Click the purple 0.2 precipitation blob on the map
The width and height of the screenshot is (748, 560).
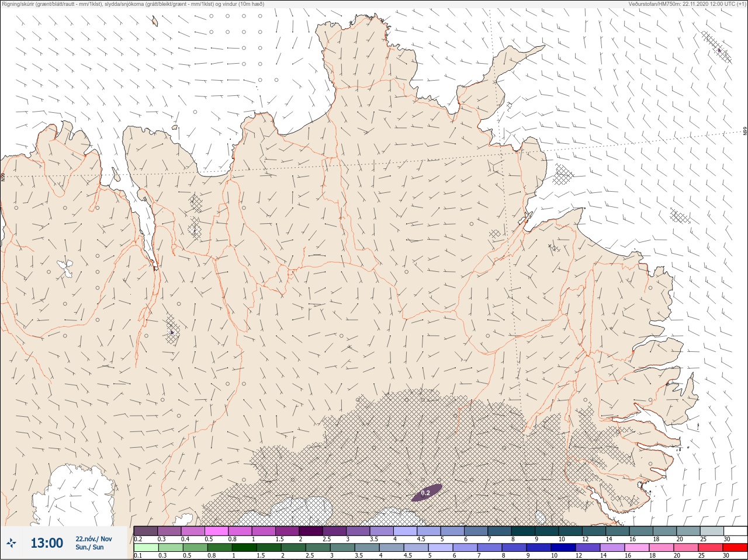pos(426,493)
